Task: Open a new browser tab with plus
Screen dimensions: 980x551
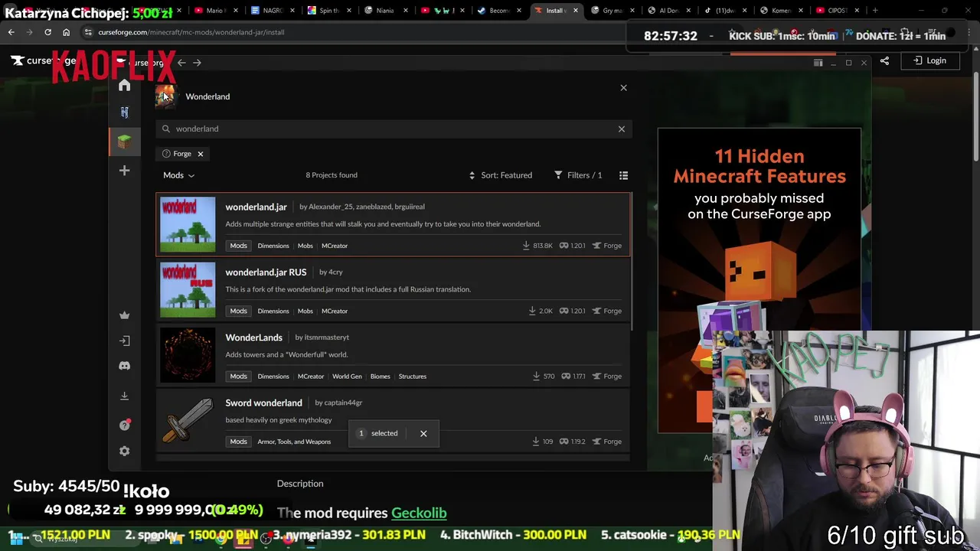Action: pyautogui.click(x=875, y=10)
